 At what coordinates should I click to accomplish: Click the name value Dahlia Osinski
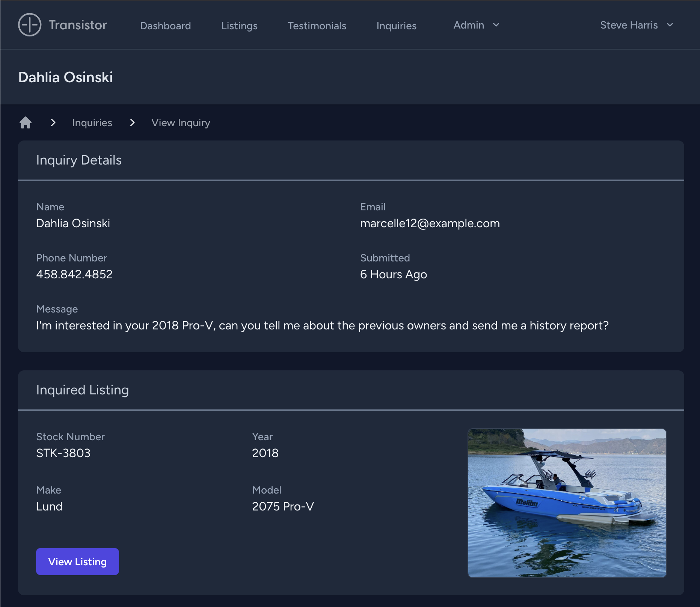(73, 223)
